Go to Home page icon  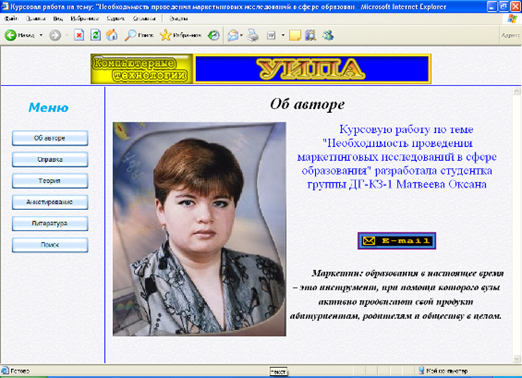(x=112, y=35)
